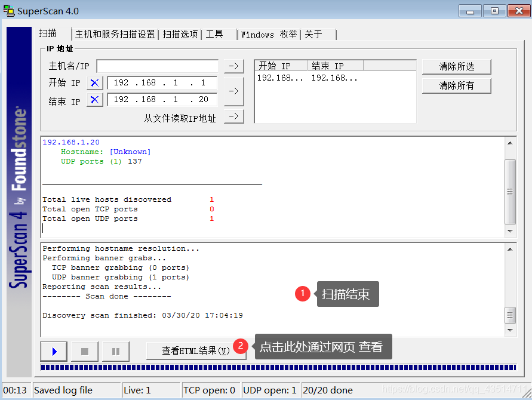Click the 清除所选 button

[456, 66]
